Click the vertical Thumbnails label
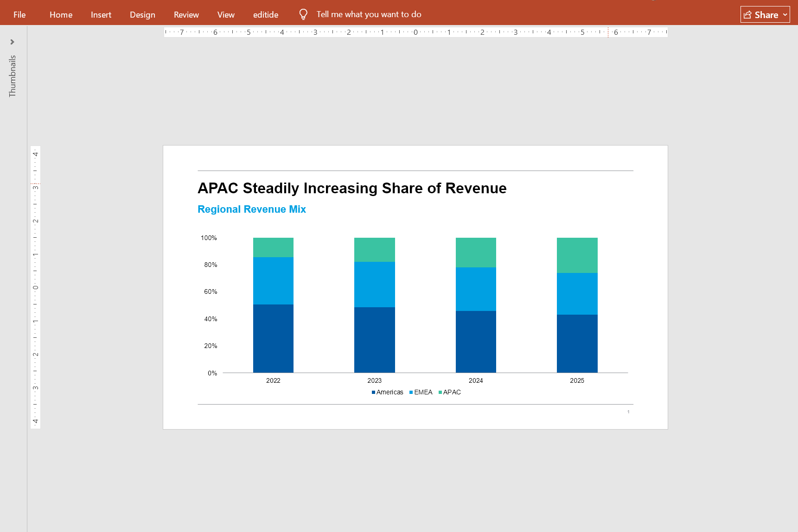The width and height of the screenshot is (798, 532). (13, 76)
